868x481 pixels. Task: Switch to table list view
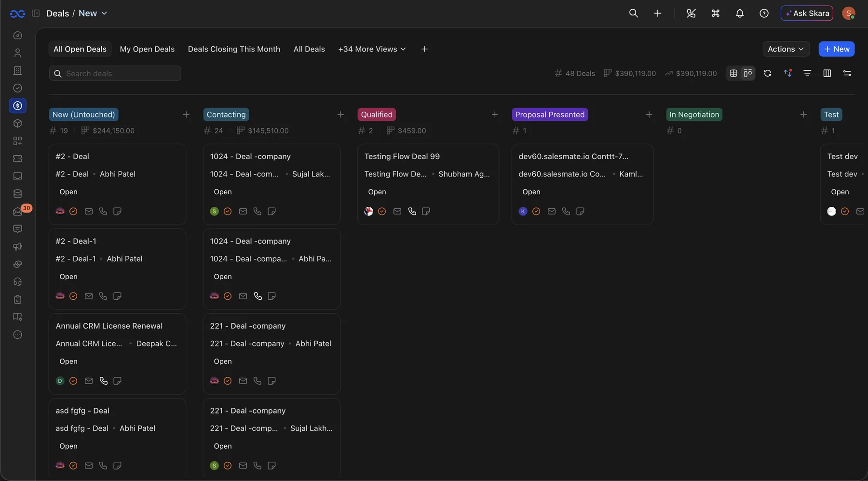[733, 73]
